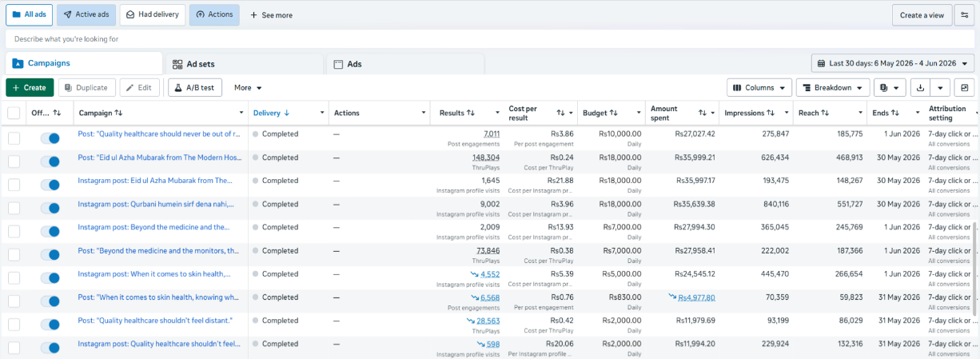Click the vertical table scrollbar

(974, 268)
